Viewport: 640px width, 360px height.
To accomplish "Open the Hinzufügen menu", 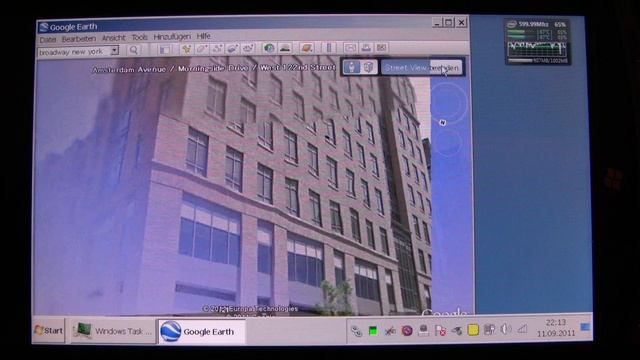I will pos(172,37).
